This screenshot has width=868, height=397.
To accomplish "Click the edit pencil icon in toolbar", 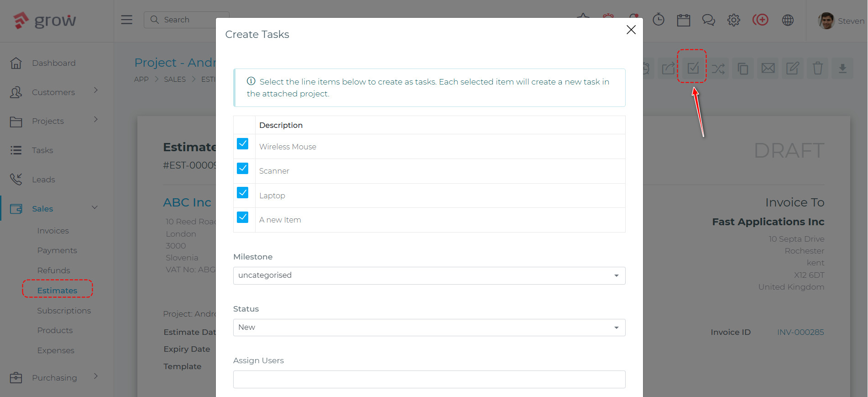I will (x=793, y=69).
